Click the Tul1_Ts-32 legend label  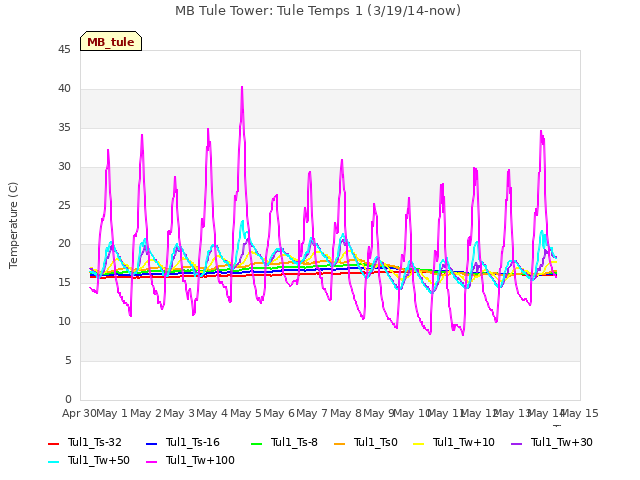pyautogui.click(x=95, y=442)
